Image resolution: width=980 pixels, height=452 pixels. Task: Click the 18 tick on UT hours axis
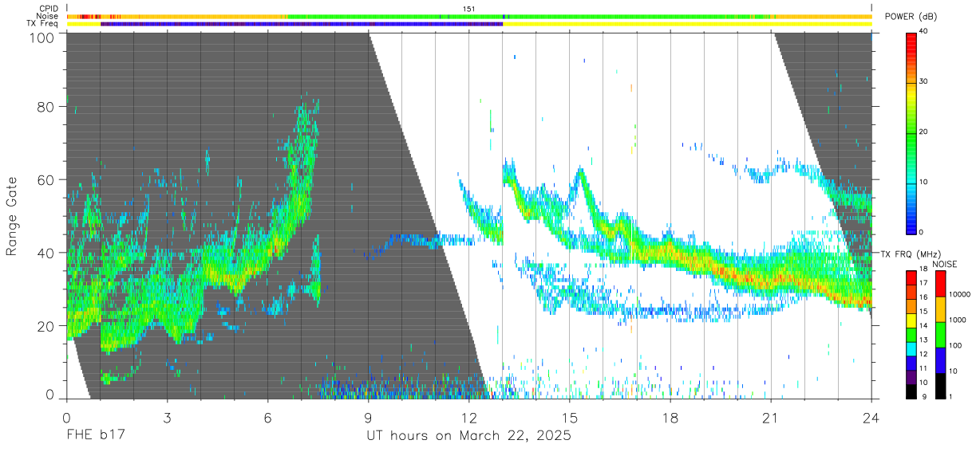[x=670, y=417]
